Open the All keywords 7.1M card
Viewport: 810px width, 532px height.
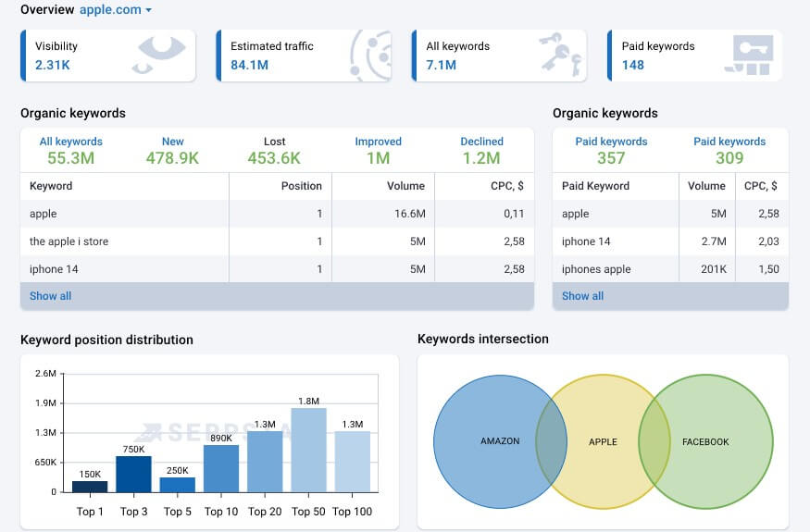(499, 56)
